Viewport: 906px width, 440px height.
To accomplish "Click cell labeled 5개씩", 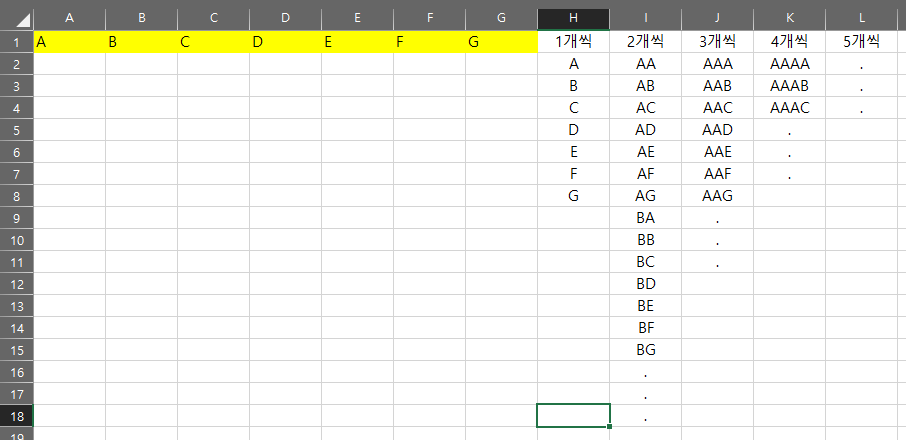I will (x=861, y=42).
